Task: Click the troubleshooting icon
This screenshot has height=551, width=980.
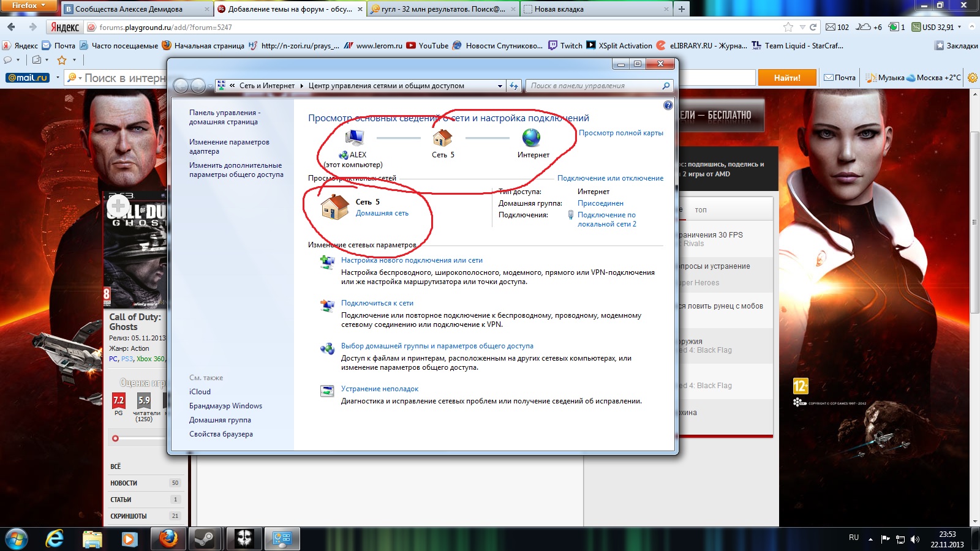Action: (x=327, y=391)
